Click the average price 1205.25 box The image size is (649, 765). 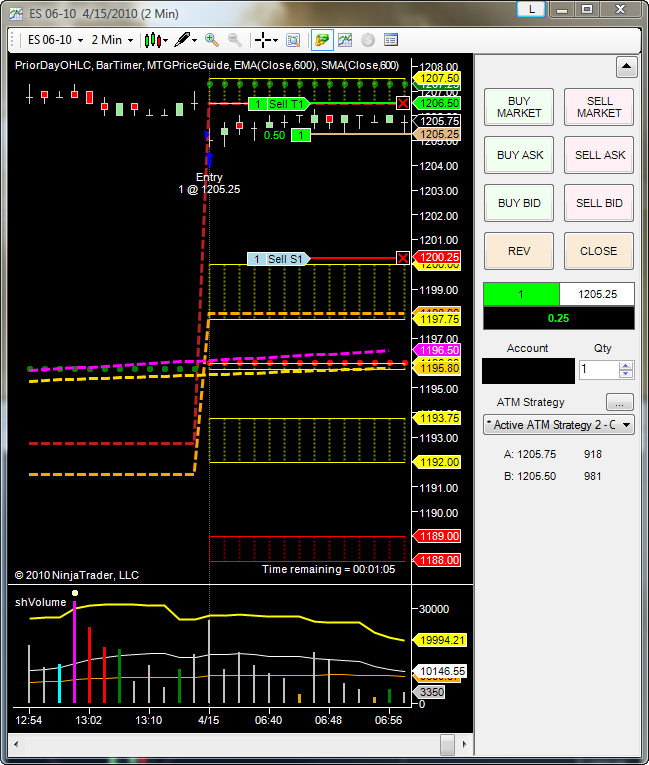tap(597, 294)
